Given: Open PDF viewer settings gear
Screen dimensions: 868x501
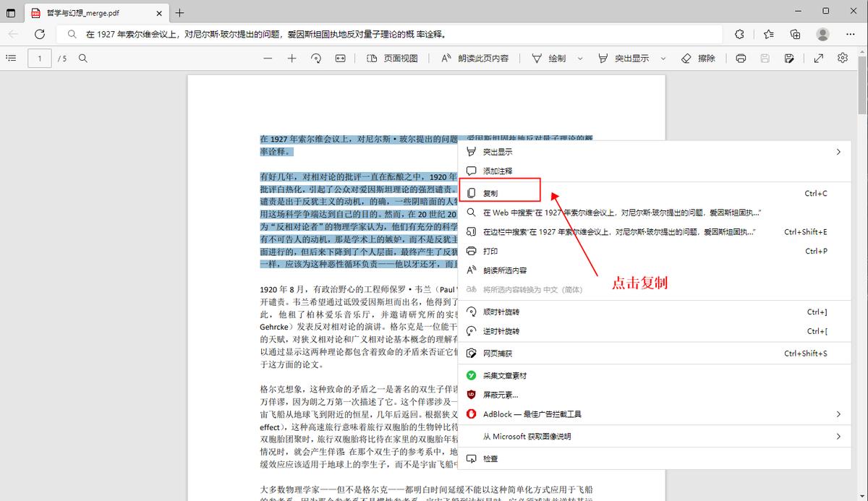Looking at the screenshot, I should (x=841, y=58).
